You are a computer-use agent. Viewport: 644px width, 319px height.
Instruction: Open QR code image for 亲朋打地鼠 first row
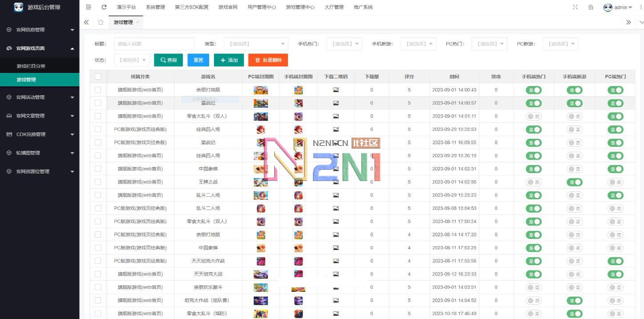(336, 90)
